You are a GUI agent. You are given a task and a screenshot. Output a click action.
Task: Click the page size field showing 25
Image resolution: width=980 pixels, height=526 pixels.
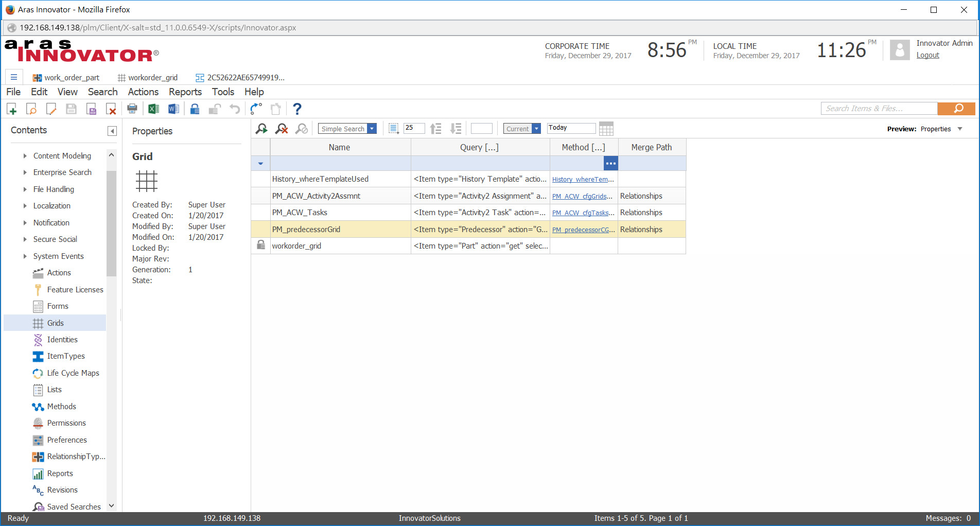pos(414,128)
